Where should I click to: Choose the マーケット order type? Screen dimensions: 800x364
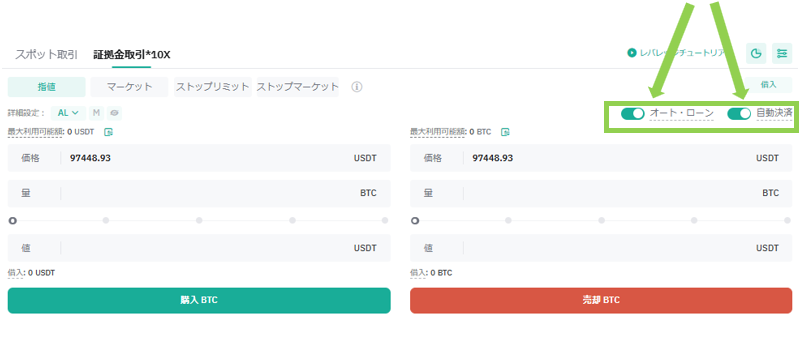[130, 87]
